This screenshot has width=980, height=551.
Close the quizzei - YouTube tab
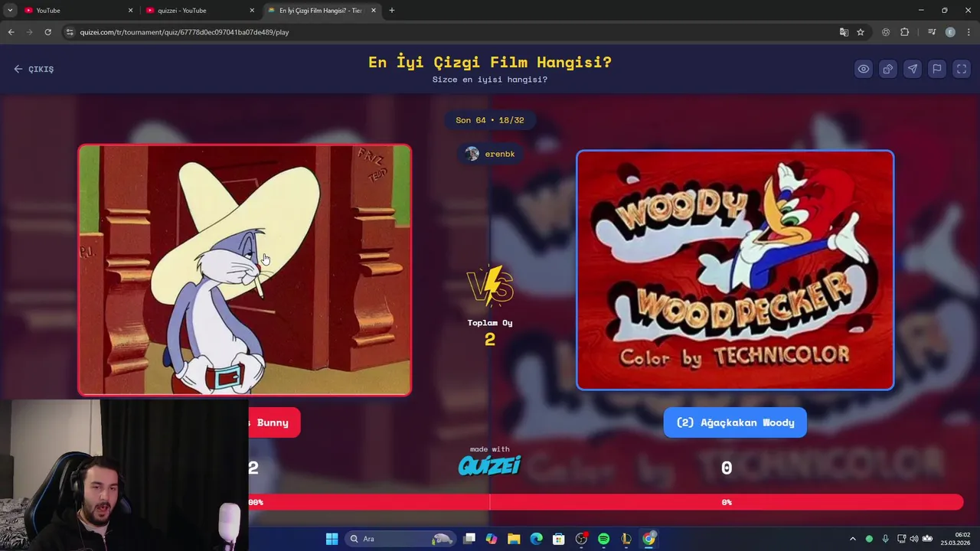252,11
